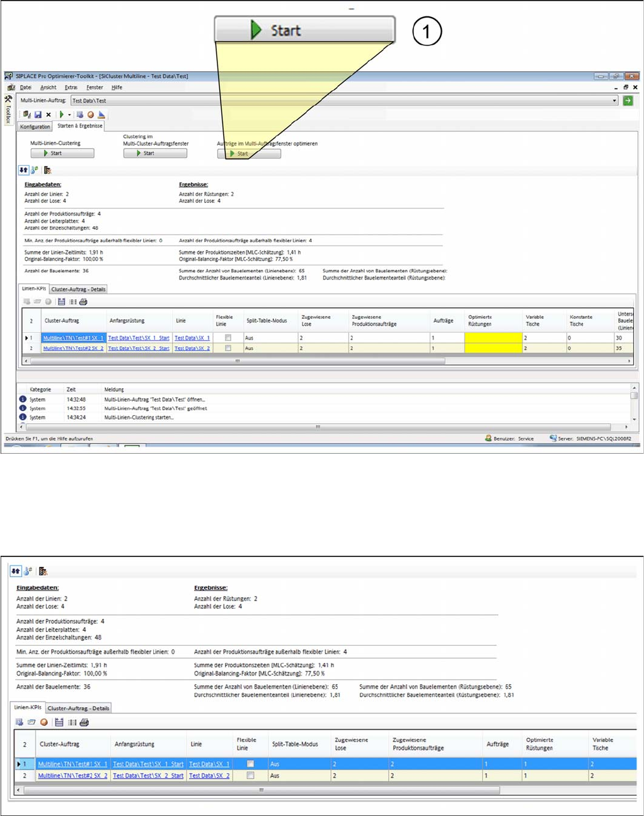Image resolution: width=644 pixels, height=816 pixels.
Task: Click small Start under Aufträge im Multi-Auftragsfenster optimieren
Action: click(x=249, y=154)
